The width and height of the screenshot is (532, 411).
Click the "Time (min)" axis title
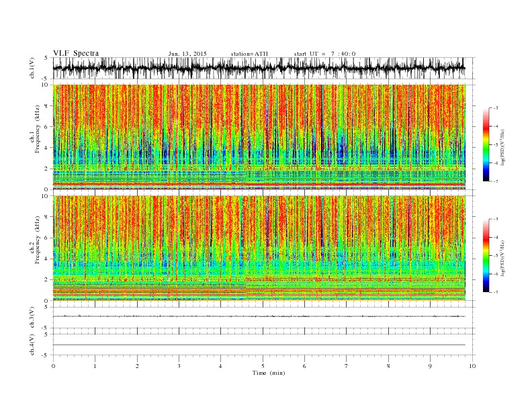coord(269,373)
